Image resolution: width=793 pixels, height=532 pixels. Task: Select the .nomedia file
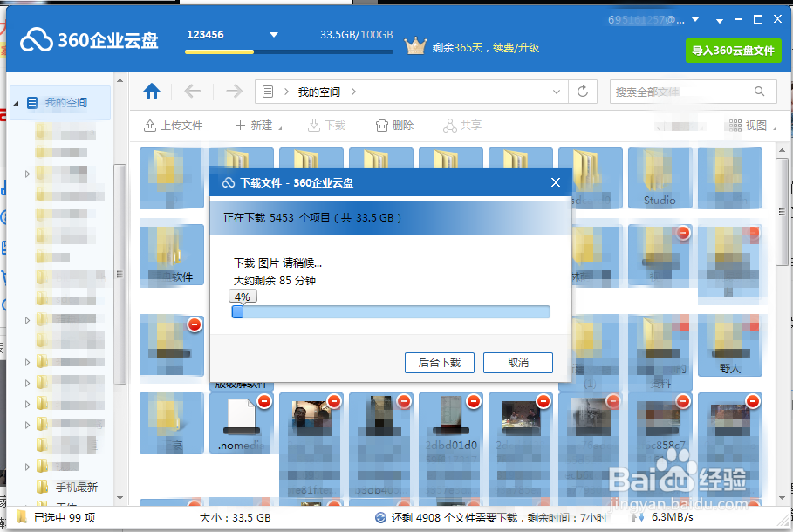click(x=242, y=423)
